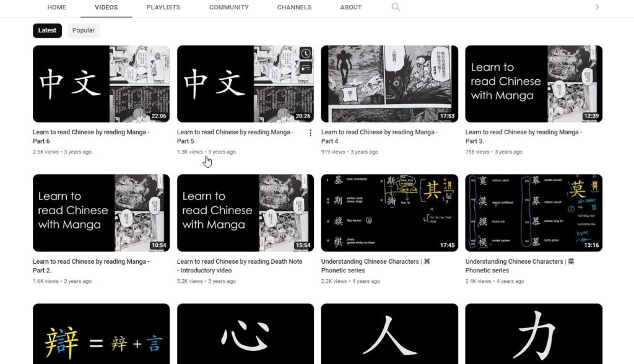The width and height of the screenshot is (634, 364).
Task: Open the PLAYLISTS tab
Action: tap(163, 7)
